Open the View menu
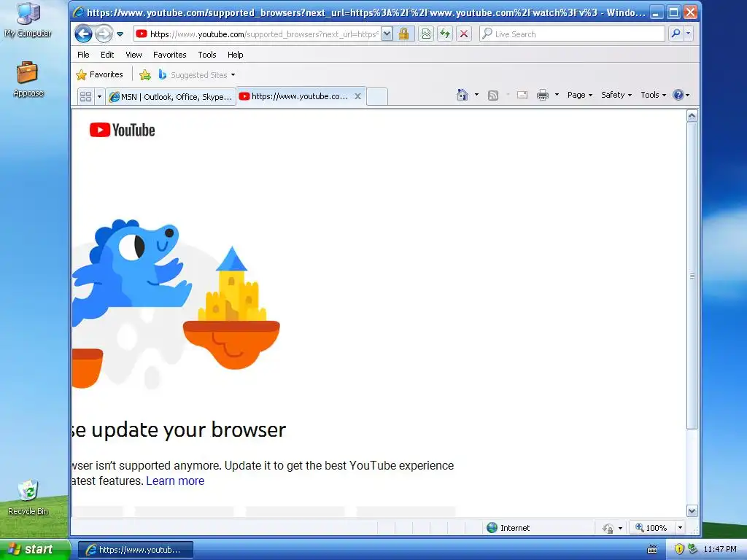Image resolution: width=747 pixels, height=560 pixels. pos(133,55)
